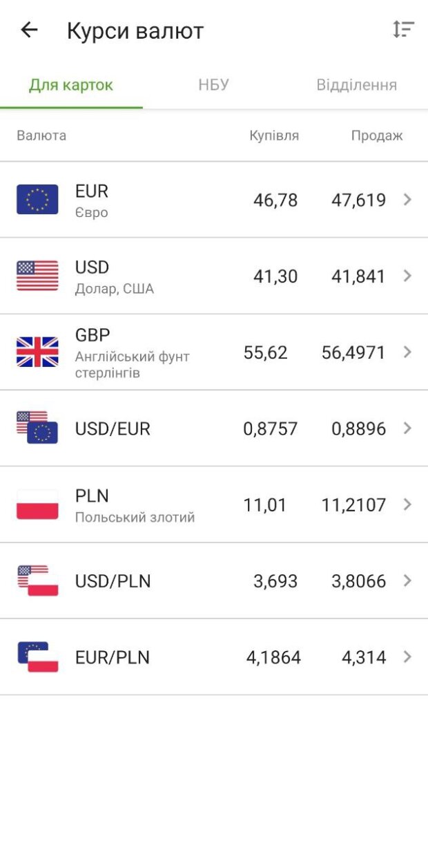Tap the British flag icon
The height and width of the screenshot is (868, 428).
tap(37, 352)
